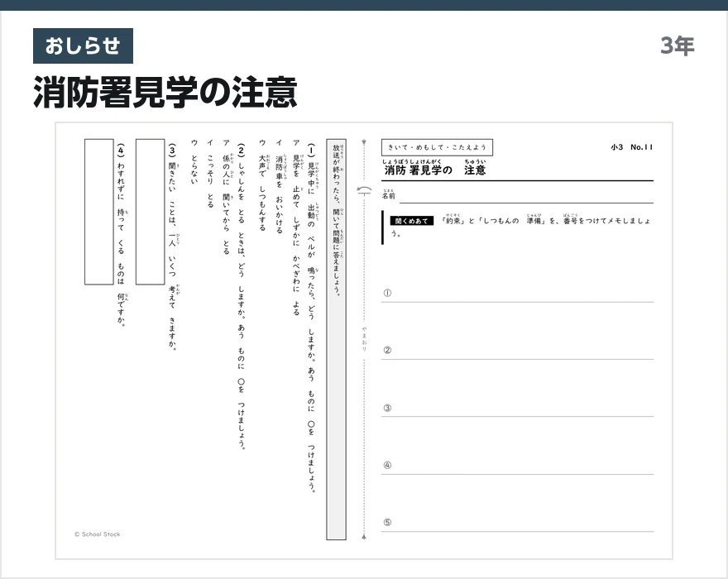
Task: Click the black 聞くめあて label
Action: 411,221
